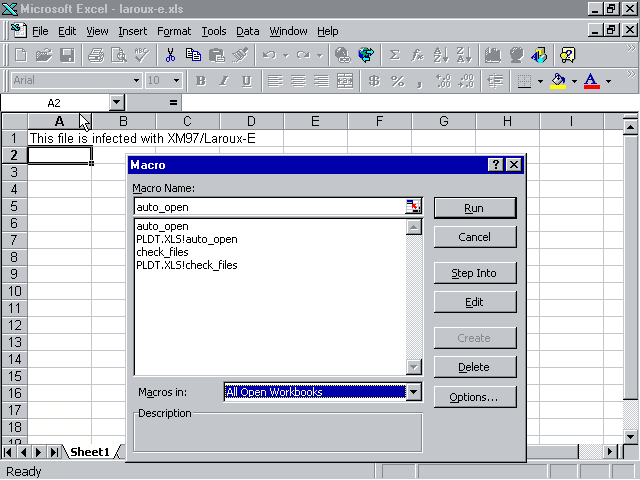Click the Sort Descending icon
The height and width of the screenshot is (480, 640).
coord(464,55)
